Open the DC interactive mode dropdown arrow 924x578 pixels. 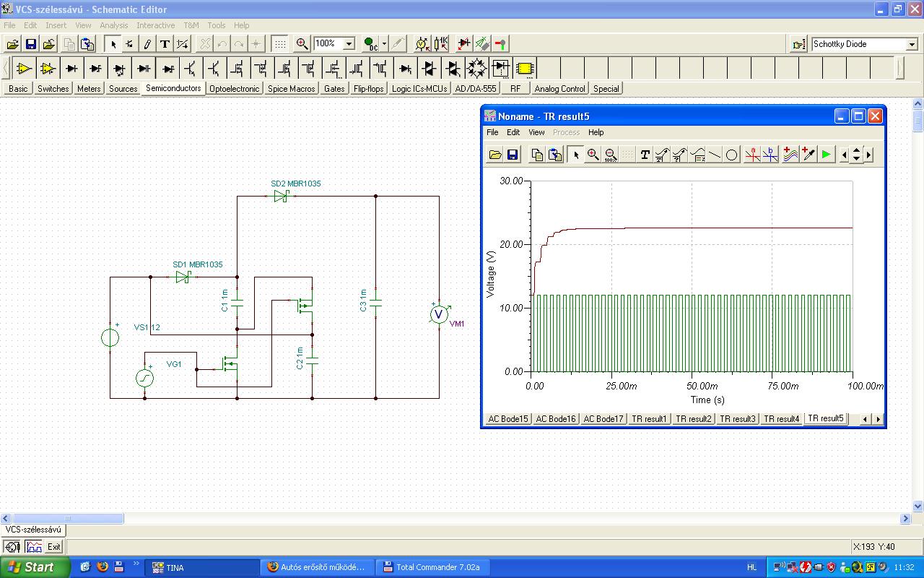click(x=384, y=44)
